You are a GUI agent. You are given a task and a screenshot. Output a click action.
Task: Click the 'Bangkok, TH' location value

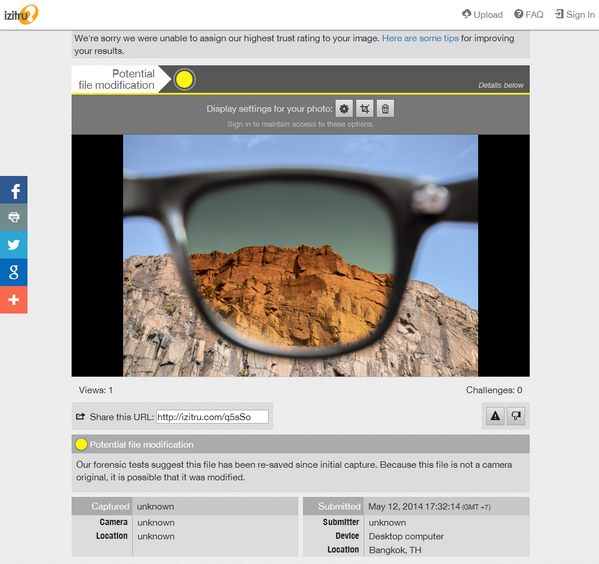[395, 550]
